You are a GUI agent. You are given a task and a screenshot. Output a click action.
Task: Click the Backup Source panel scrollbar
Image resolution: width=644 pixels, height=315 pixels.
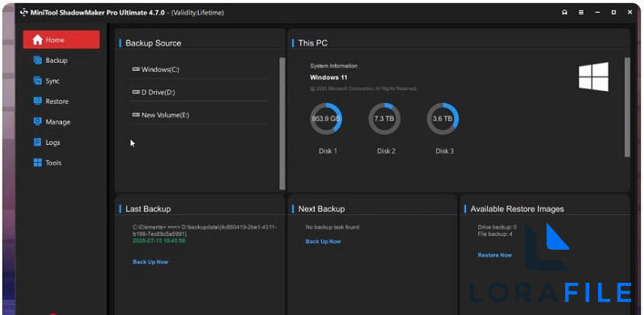pyautogui.click(x=283, y=123)
